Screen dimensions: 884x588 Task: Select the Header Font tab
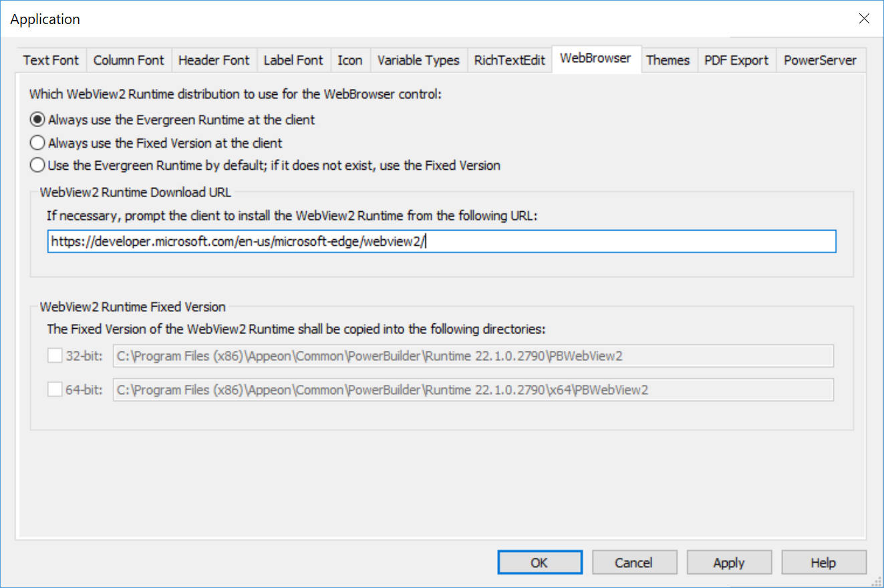tap(214, 60)
